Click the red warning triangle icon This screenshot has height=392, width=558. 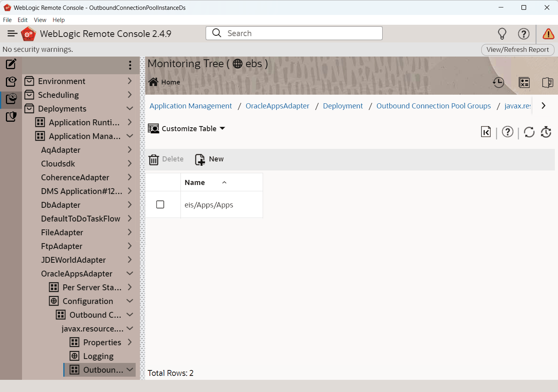pos(548,34)
